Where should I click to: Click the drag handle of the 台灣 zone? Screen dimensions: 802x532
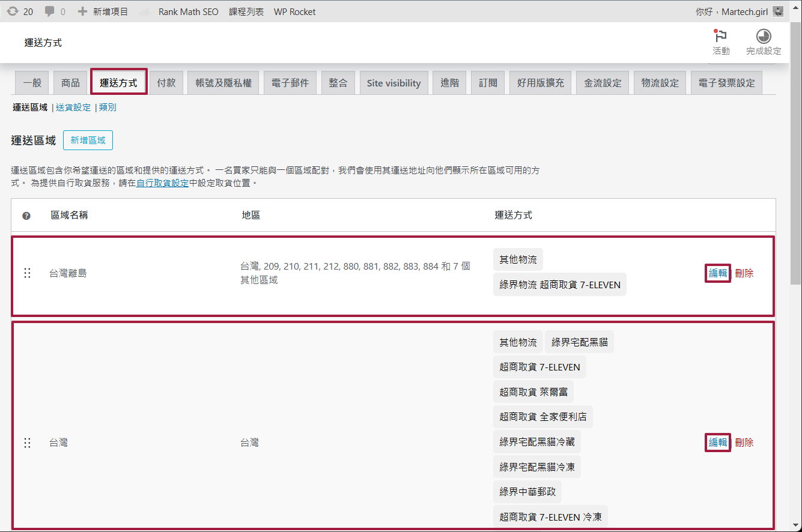(27, 443)
